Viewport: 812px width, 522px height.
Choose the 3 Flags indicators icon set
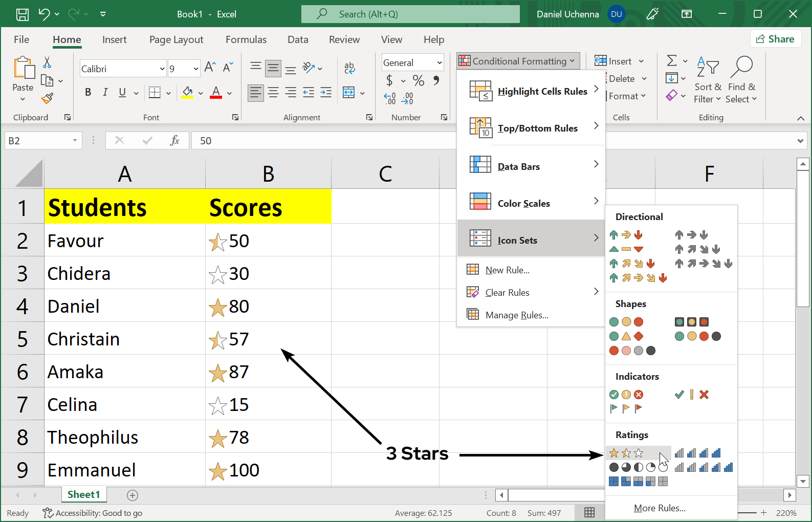626,408
